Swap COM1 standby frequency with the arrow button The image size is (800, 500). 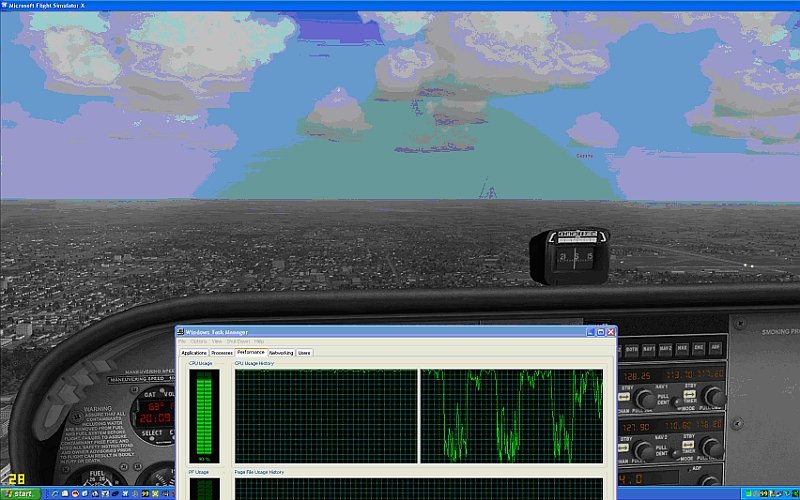pos(624,396)
